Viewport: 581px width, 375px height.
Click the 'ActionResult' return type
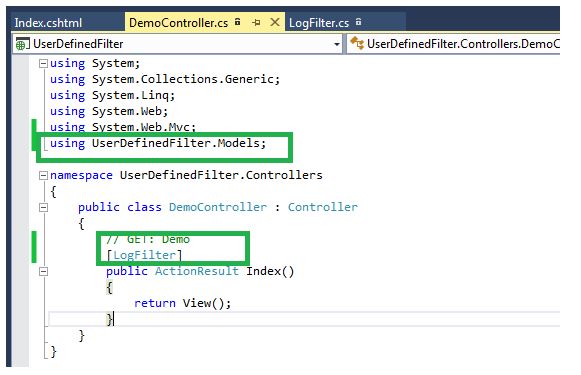pyautogui.click(x=197, y=271)
